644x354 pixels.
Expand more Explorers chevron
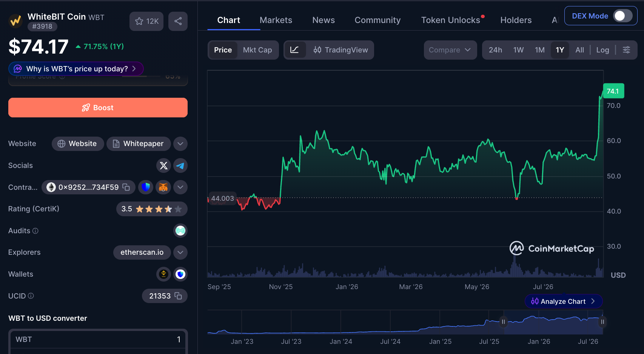[x=180, y=252]
